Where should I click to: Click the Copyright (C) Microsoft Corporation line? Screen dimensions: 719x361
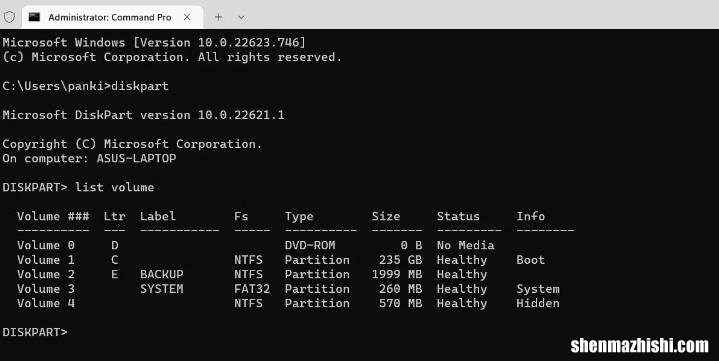132,144
